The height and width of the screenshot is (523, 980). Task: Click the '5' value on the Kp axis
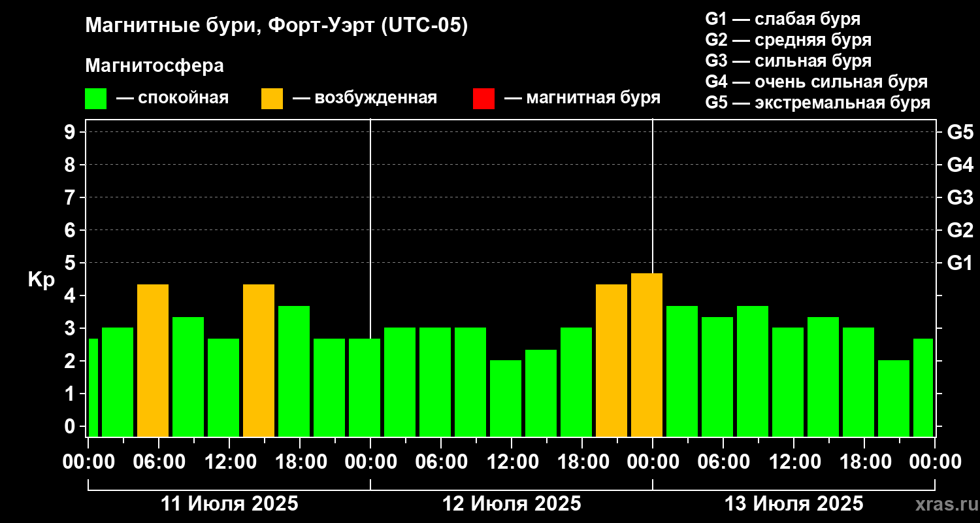[x=71, y=263]
